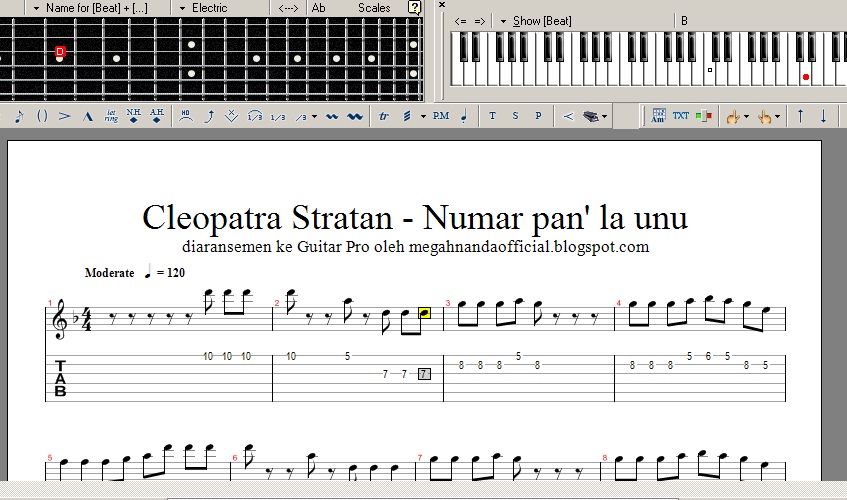847x500 pixels.
Task: Click fret 6 in tablature bar 4
Action: (x=708, y=356)
